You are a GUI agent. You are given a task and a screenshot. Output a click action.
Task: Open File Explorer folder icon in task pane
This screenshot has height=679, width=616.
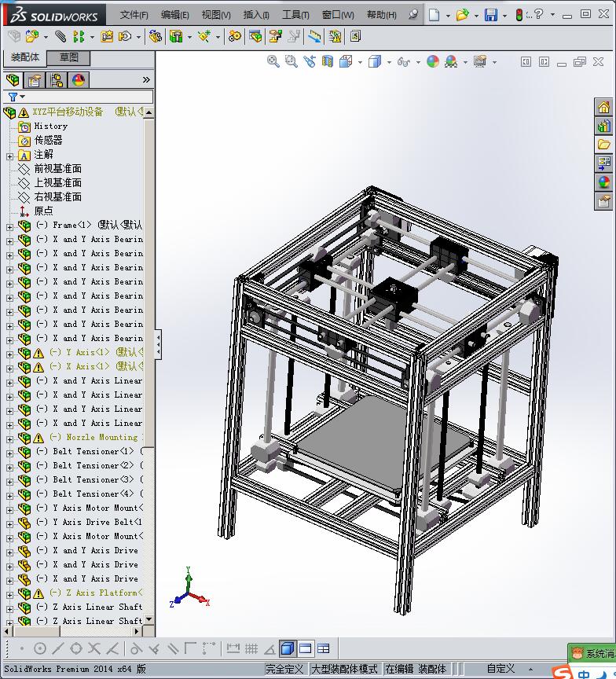coord(603,145)
